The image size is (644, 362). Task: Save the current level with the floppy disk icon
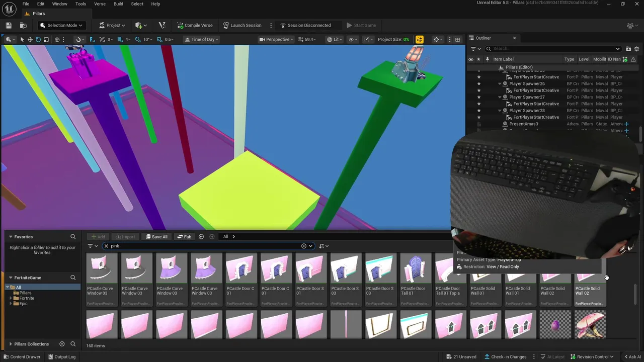(9, 25)
